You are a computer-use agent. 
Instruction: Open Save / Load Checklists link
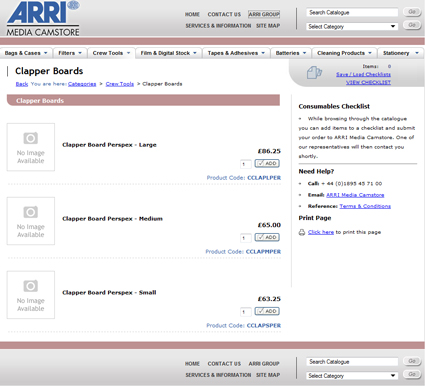pyautogui.click(x=363, y=74)
